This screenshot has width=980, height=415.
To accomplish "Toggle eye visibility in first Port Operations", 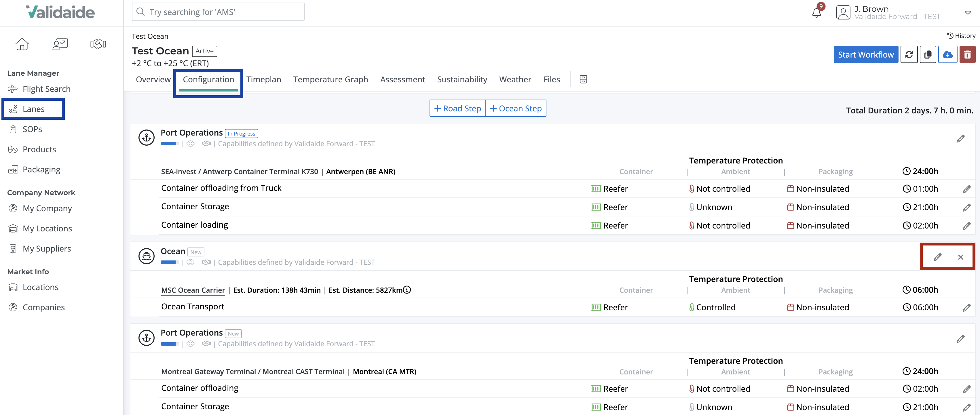I will (191, 144).
